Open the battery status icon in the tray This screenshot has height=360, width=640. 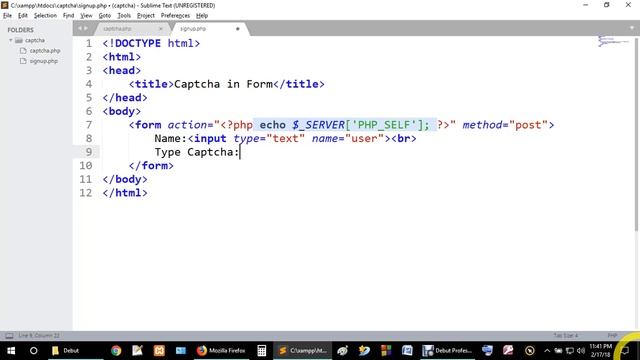pos(558,351)
